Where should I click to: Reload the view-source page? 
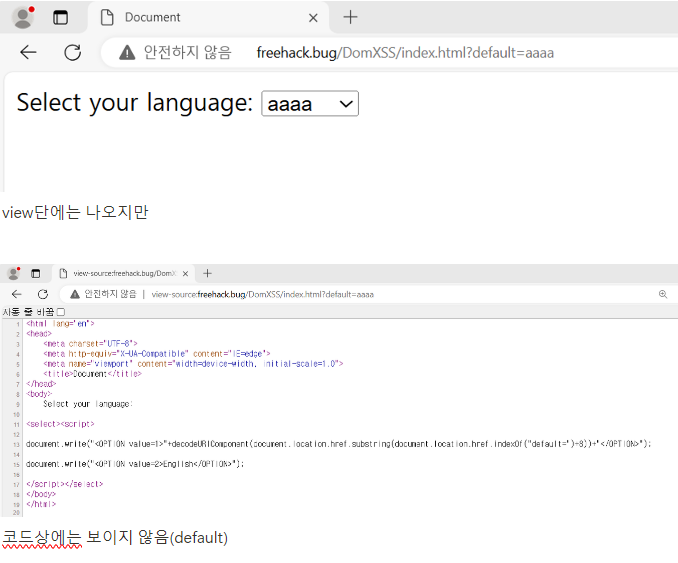click(x=42, y=294)
